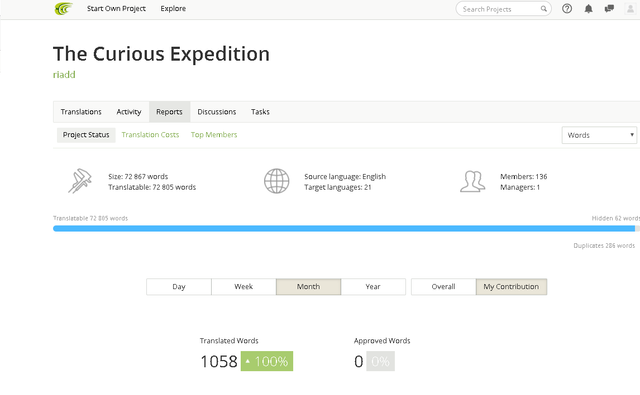This screenshot has height=395, width=640.
Task: Click the grey 0% change badge
Action: point(380,361)
